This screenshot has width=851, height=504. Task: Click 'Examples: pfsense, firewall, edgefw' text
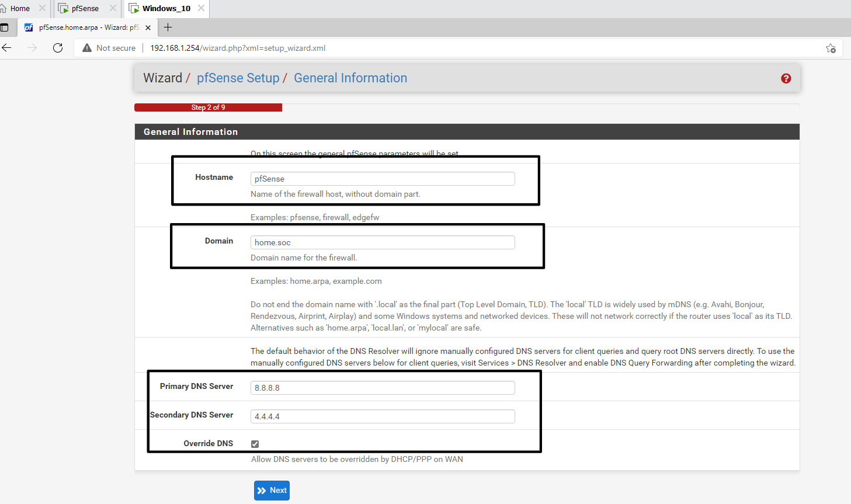coord(315,217)
